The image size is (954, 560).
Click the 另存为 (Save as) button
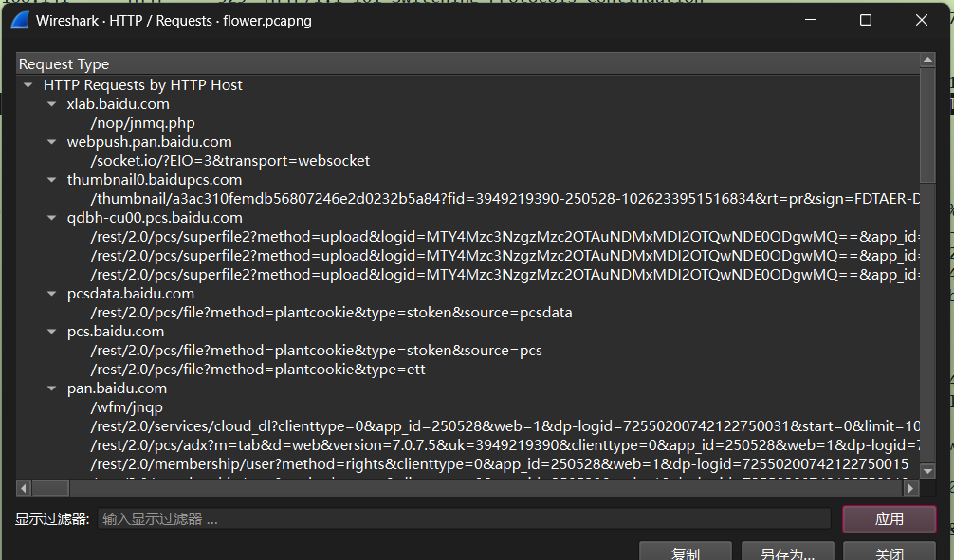[x=787, y=552]
